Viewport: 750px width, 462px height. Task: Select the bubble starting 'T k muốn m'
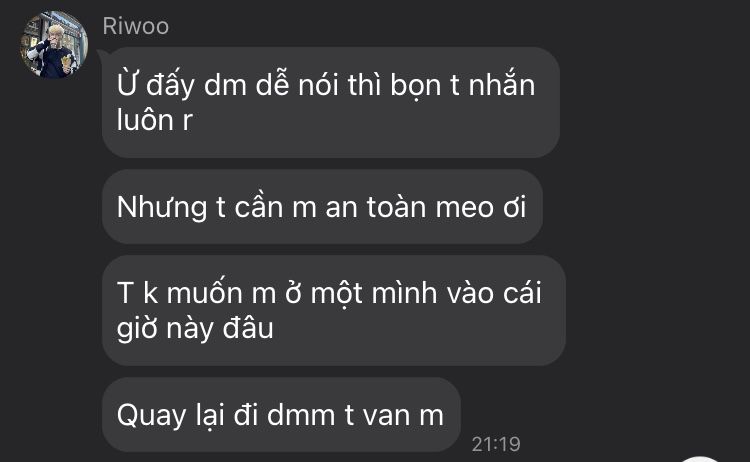click(333, 310)
